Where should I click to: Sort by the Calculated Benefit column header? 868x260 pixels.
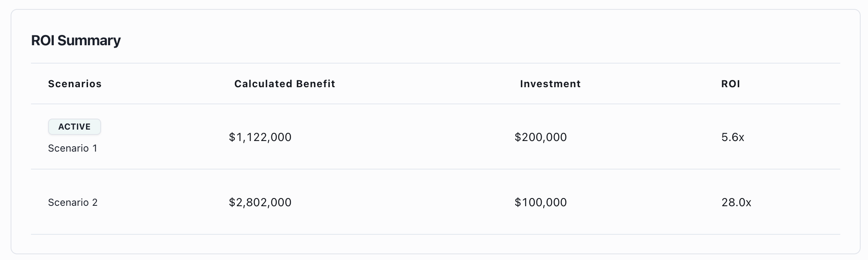(x=284, y=84)
